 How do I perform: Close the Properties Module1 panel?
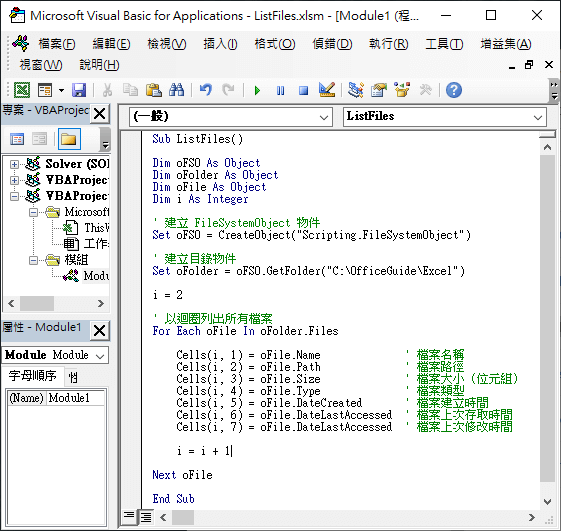pos(99,330)
